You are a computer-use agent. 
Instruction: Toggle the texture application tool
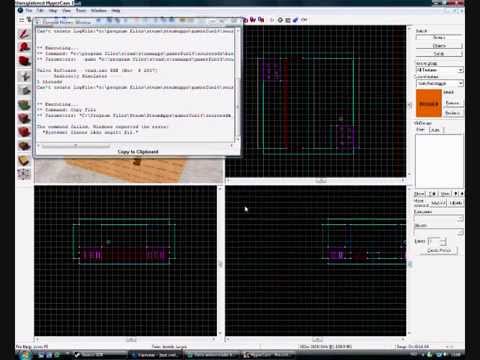24,105
